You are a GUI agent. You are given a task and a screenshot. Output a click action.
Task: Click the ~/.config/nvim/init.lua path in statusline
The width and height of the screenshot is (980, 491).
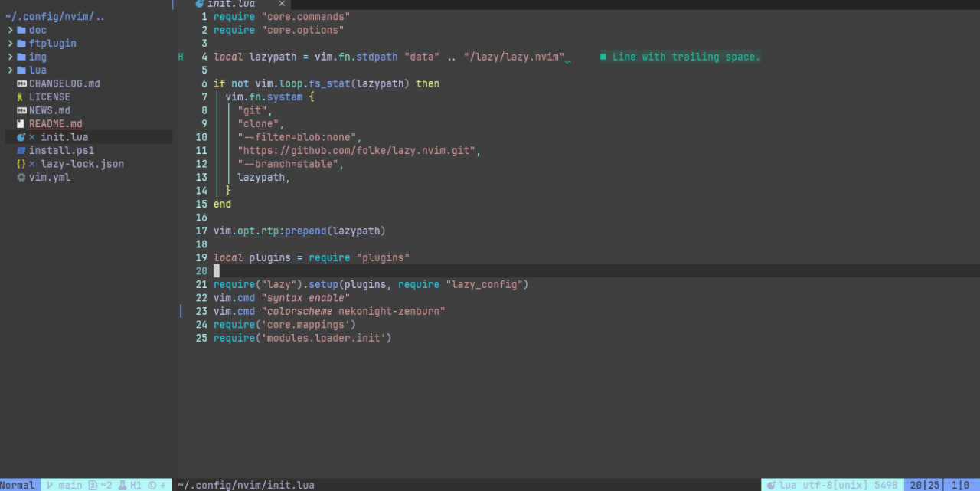click(x=246, y=485)
